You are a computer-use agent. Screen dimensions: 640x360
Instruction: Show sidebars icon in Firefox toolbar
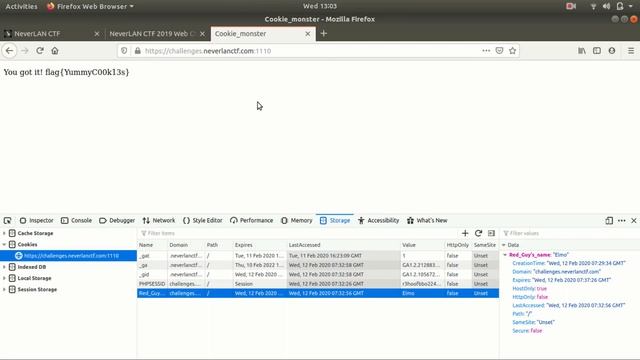point(597,51)
